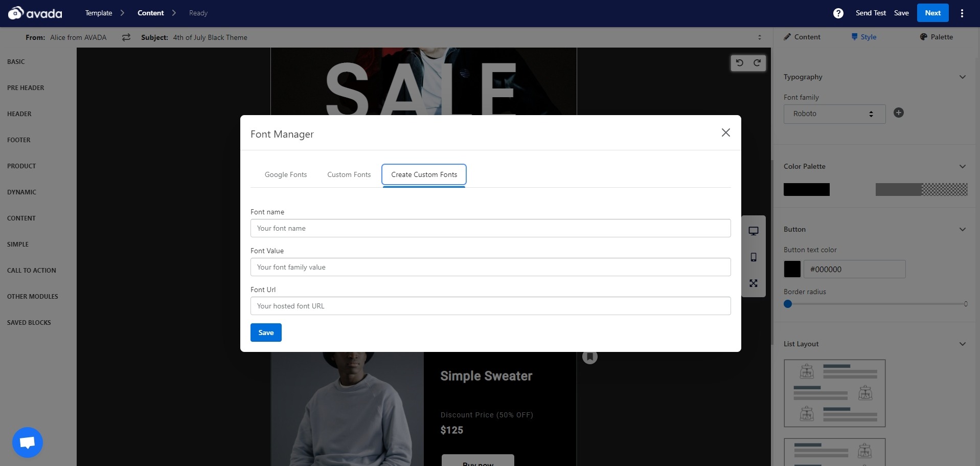Click the undo arrow icon
Screen dimensions: 980x466
point(739,63)
